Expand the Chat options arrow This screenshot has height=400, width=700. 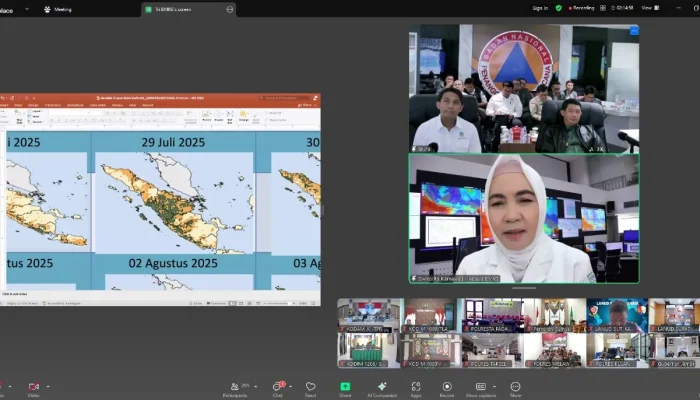coord(291,387)
